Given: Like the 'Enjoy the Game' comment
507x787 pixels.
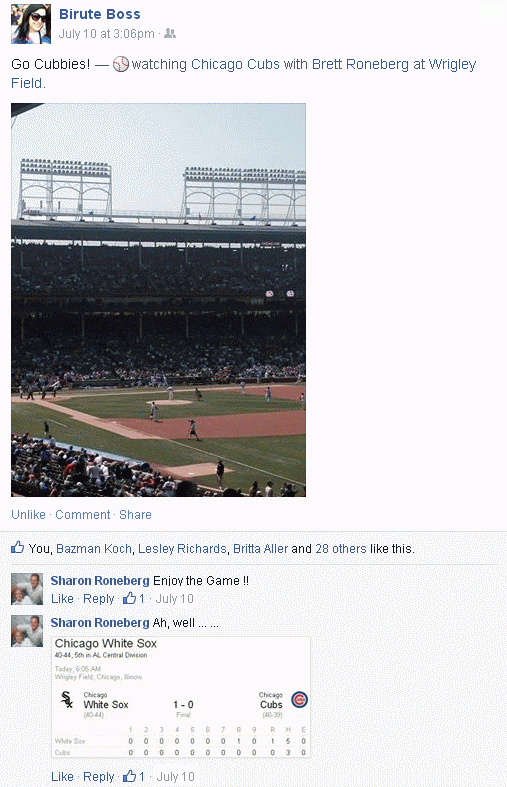Looking at the screenshot, I should pos(62,599).
